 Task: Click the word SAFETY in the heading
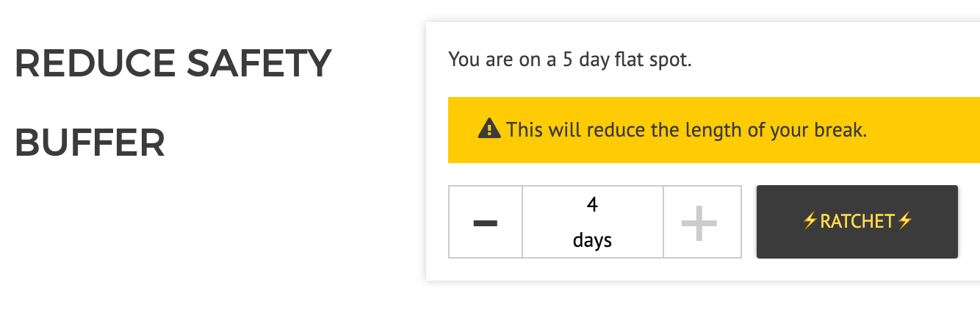pyautogui.click(x=259, y=63)
